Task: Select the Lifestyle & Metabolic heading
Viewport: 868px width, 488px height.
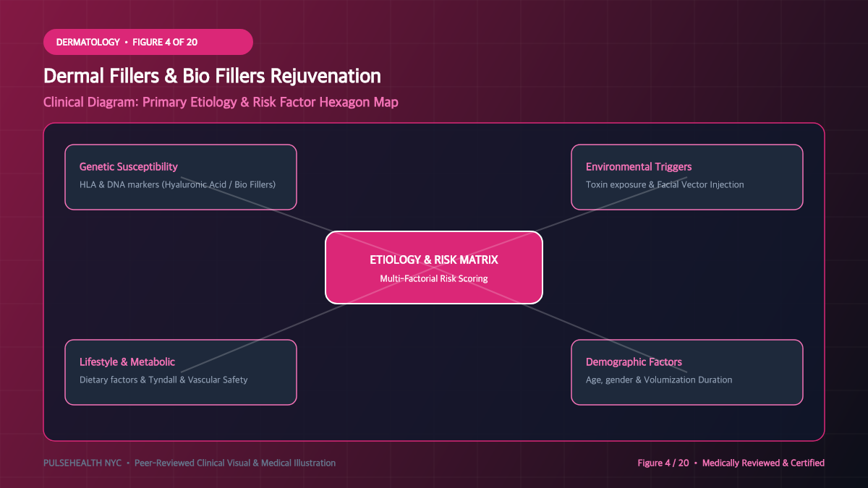Action: tap(127, 362)
